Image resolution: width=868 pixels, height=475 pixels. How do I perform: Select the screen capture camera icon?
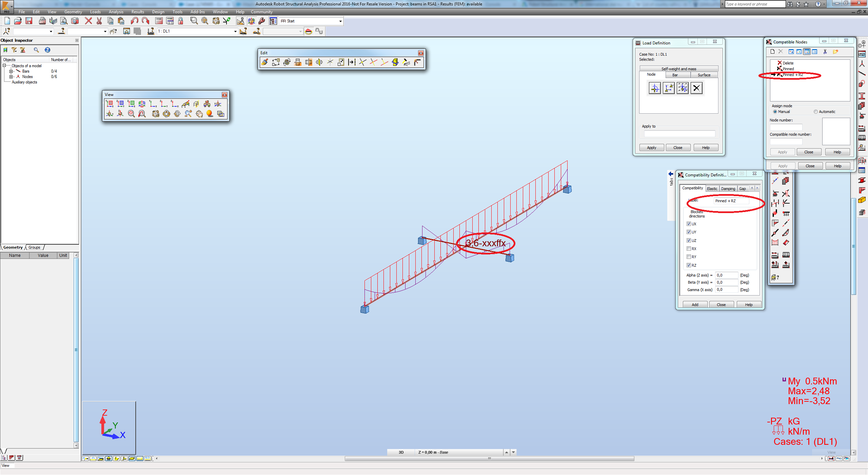tap(75, 21)
